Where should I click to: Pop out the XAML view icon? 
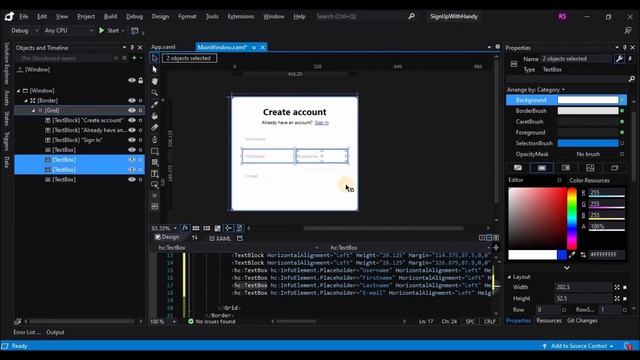[x=240, y=238]
